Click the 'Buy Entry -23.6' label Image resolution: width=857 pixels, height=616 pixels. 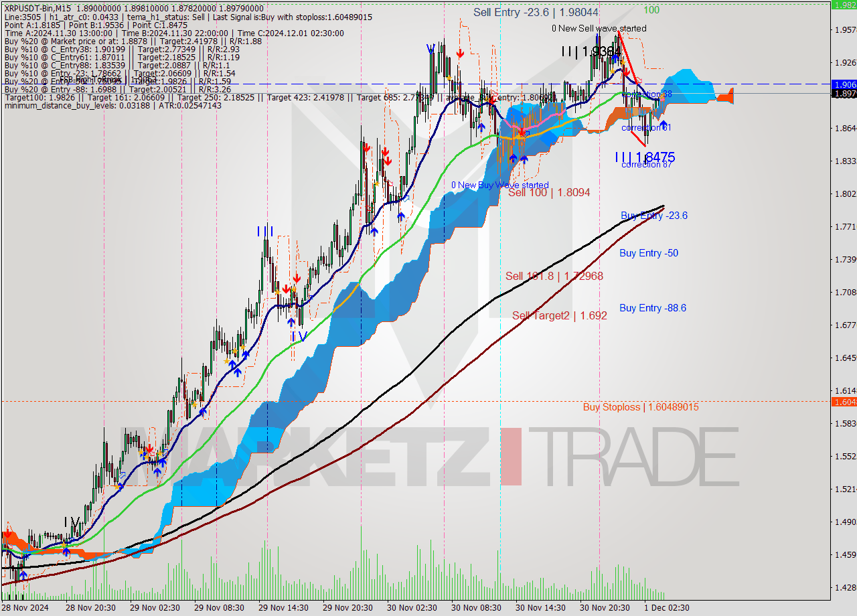coord(654,216)
